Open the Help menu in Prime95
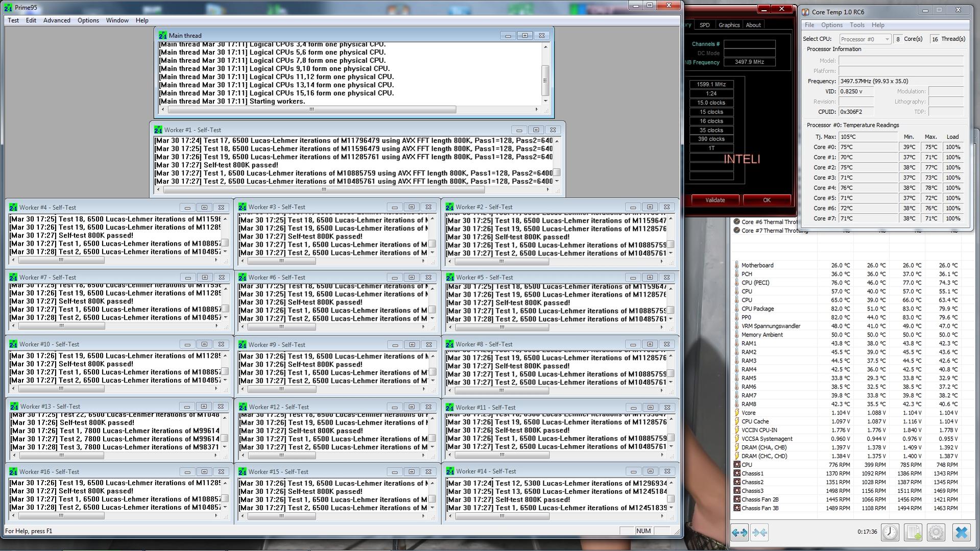The image size is (980, 551). 142,20
